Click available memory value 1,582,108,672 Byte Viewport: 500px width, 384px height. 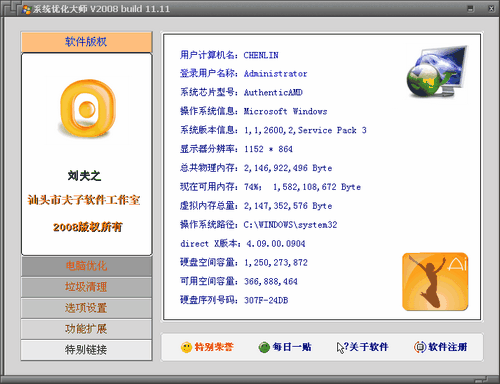click(317, 187)
